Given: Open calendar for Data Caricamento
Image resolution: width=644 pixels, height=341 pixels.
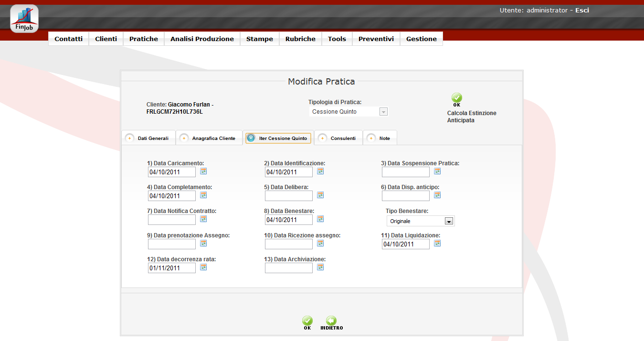Looking at the screenshot, I should point(203,171).
